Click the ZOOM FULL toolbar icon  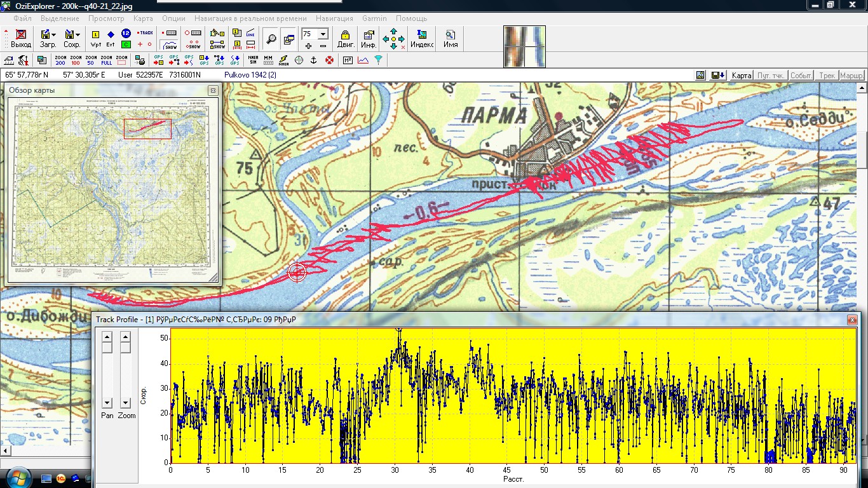pos(106,60)
